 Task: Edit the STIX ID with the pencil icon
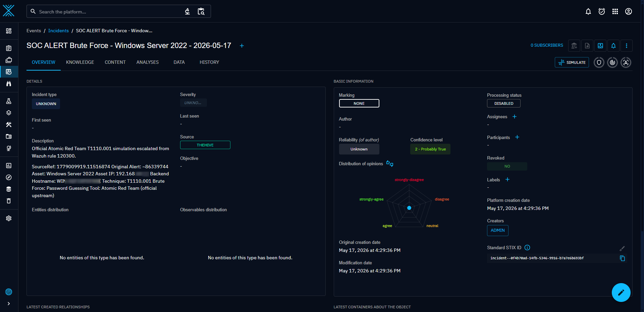pos(622,249)
